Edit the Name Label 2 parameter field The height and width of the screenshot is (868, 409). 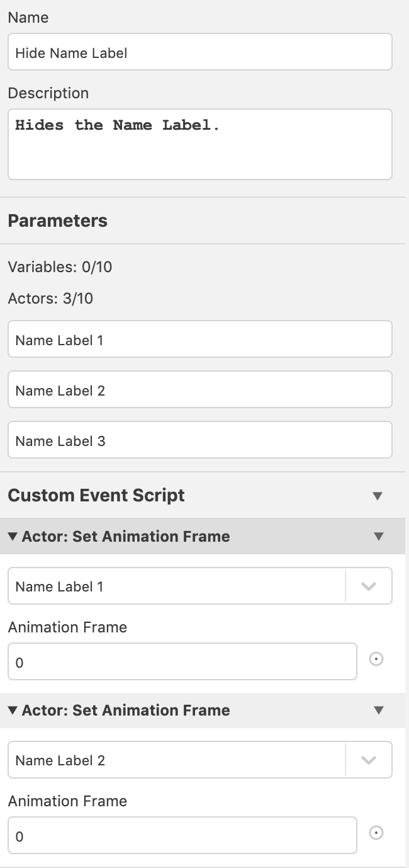pyautogui.click(x=200, y=390)
